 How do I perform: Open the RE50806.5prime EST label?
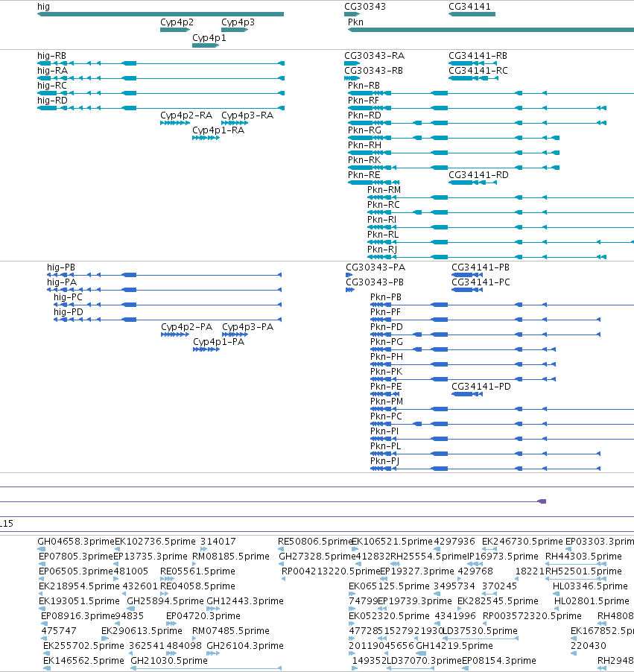click(314, 542)
